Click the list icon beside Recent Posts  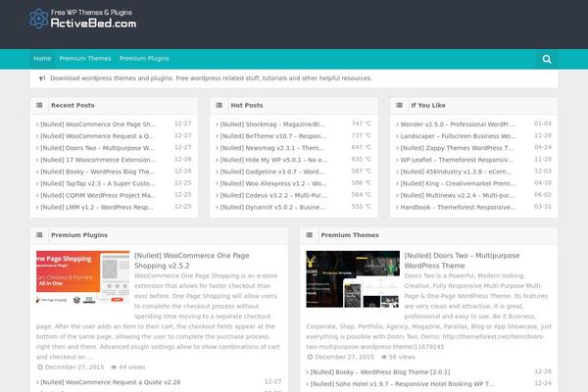pyautogui.click(x=39, y=106)
